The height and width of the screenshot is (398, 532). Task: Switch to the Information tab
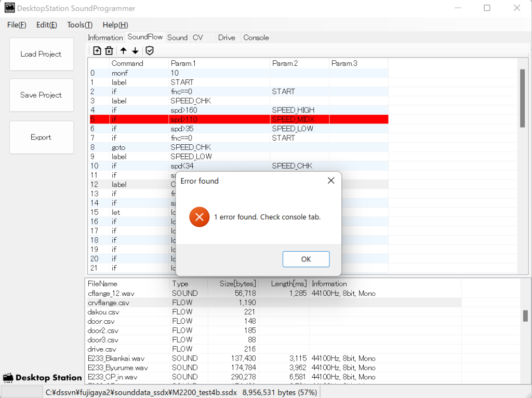(105, 37)
